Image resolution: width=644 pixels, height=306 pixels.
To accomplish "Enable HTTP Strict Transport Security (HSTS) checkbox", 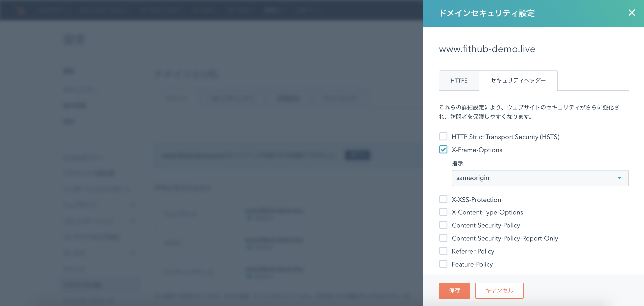I will click(443, 136).
